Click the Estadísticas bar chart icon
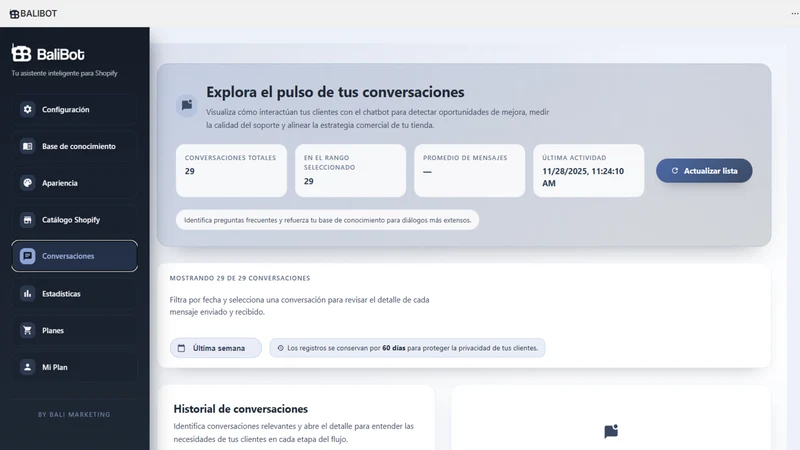 click(x=28, y=293)
